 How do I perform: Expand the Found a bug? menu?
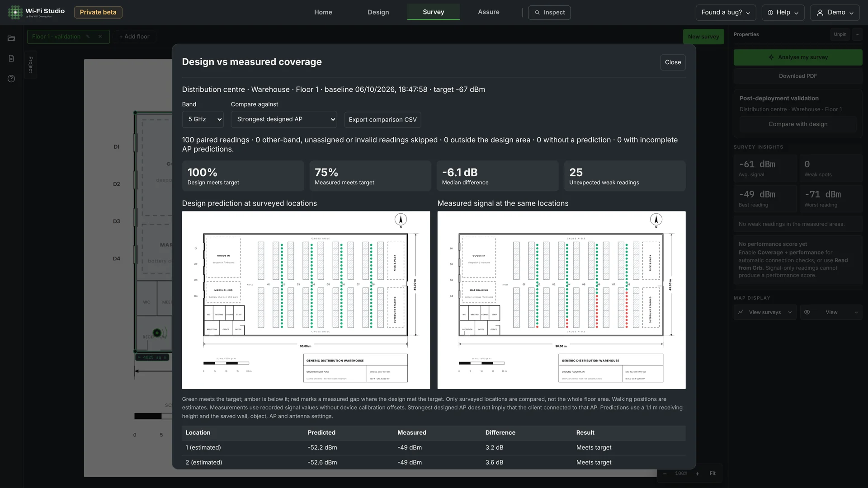(726, 13)
